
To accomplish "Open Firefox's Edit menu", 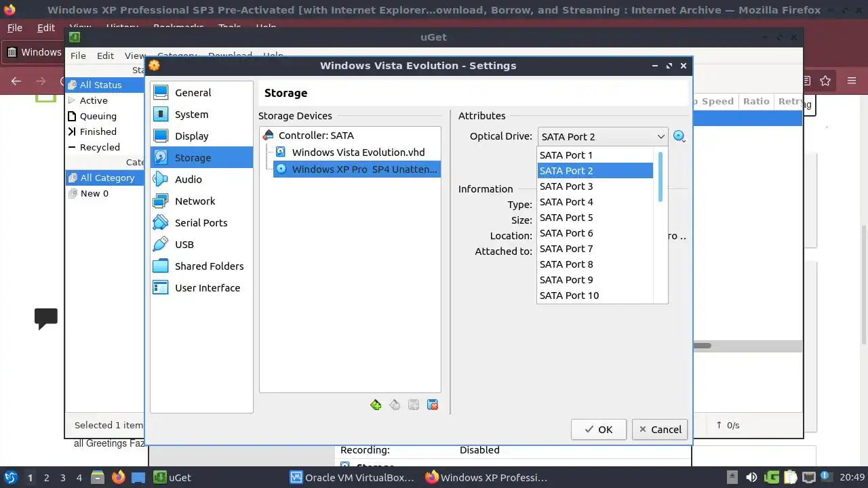I will (46, 28).
